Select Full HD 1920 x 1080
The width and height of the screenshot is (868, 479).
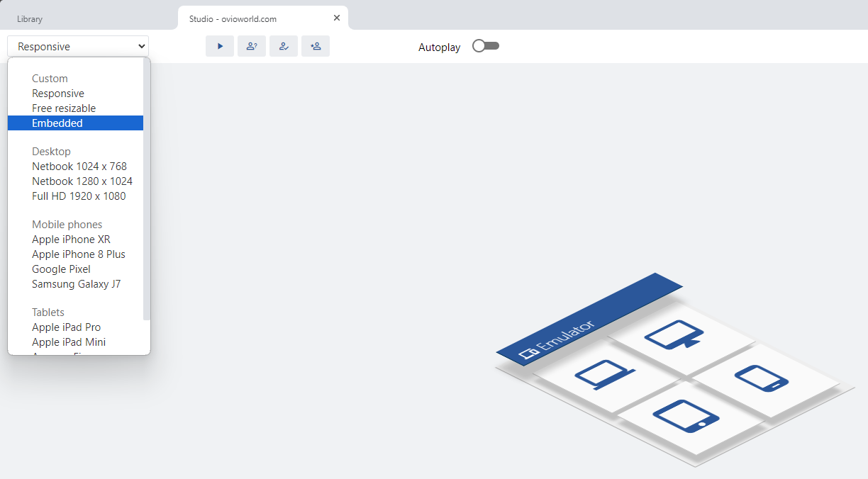(75, 196)
